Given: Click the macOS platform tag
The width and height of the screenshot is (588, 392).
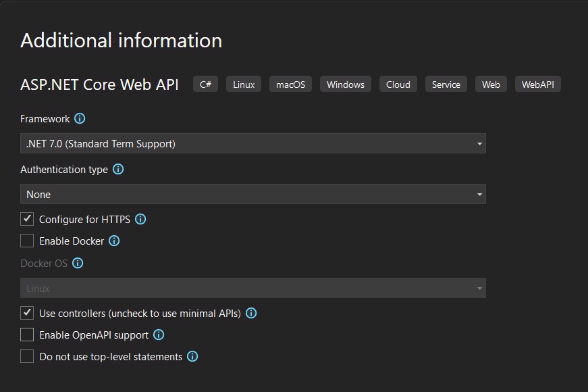Looking at the screenshot, I should (x=291, y=84).
